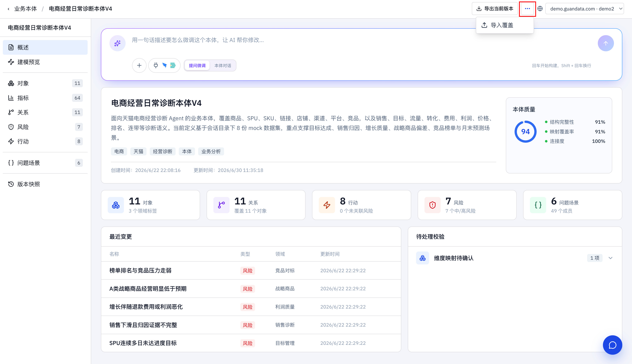Open 版本快照 in the sidebar
Viewport: 632px width, 364px height.
coord(45,184)
